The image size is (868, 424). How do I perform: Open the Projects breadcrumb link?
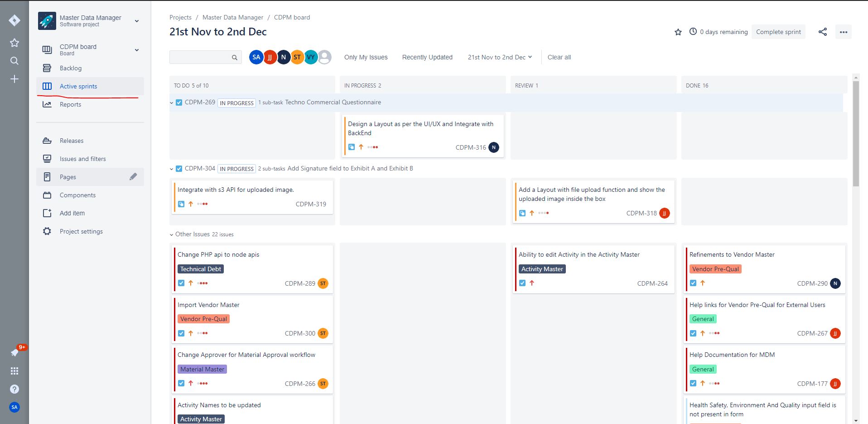(180, 17)
